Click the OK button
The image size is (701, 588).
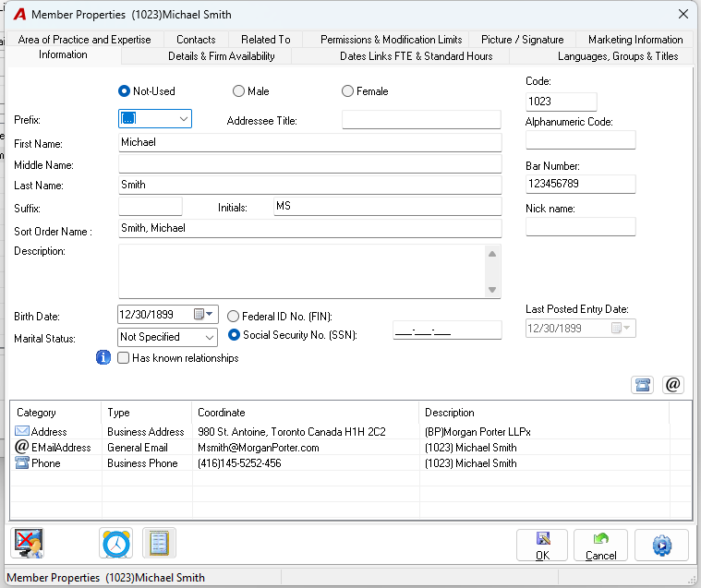[x=542, y=545]
